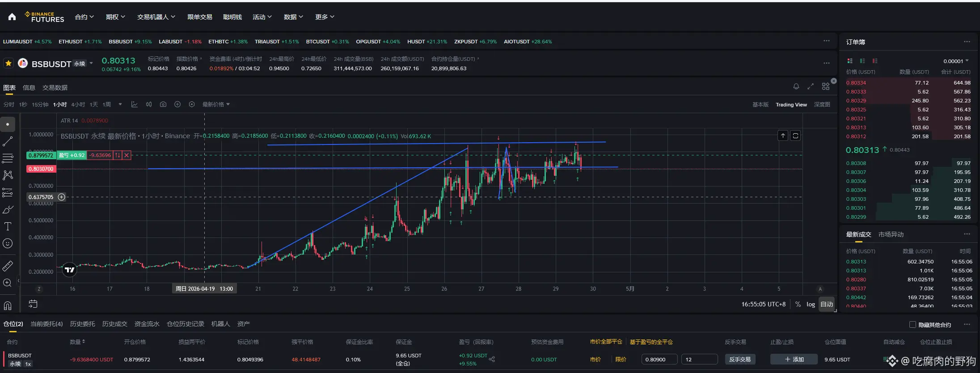Select the 深度图 chart view
Screen dimensions: 980x373
pos(822,105)
